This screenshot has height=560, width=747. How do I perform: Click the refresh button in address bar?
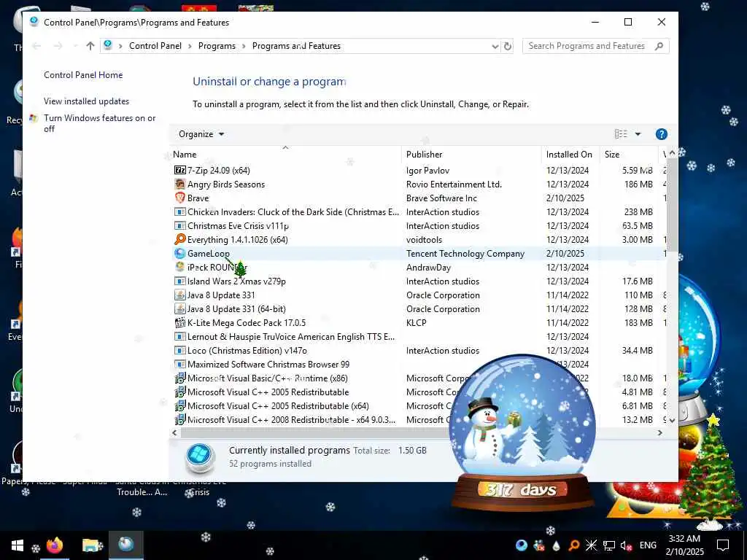[x=508, y=46]
